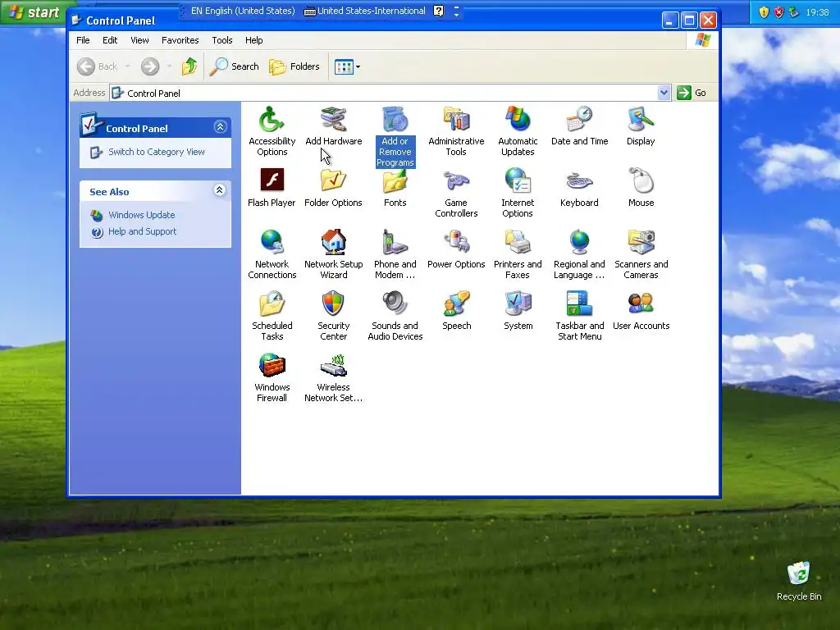Switch to Category View link
This screenshot has height=630, width=840.
157,152
